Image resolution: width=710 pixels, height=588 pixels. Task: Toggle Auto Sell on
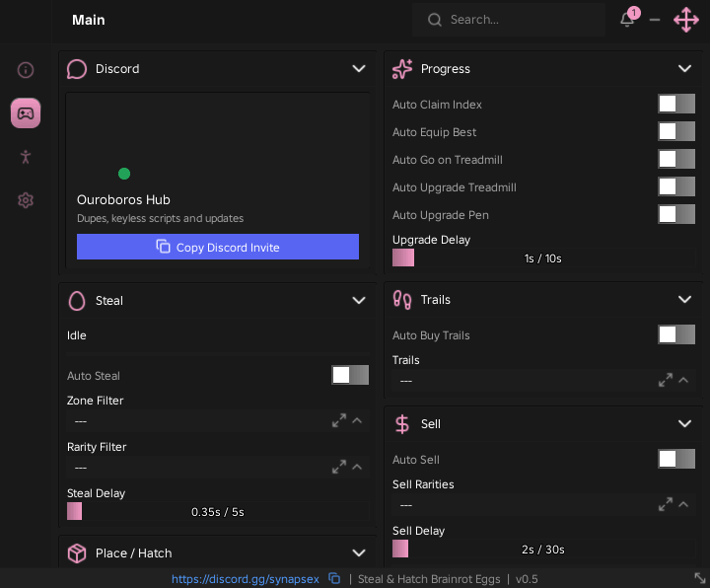pos(676,459)
